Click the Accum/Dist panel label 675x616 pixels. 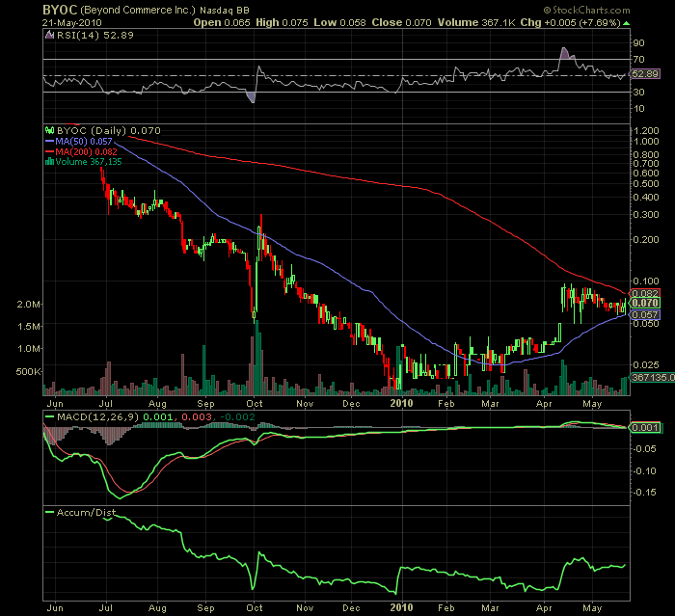(x=87, y=512)
